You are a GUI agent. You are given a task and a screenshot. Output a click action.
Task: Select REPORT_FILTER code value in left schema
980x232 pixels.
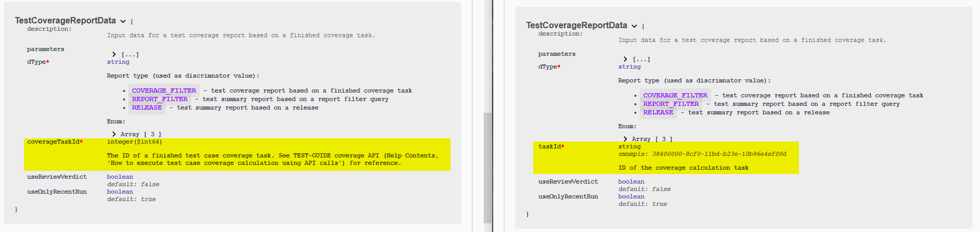click(160, 100)
